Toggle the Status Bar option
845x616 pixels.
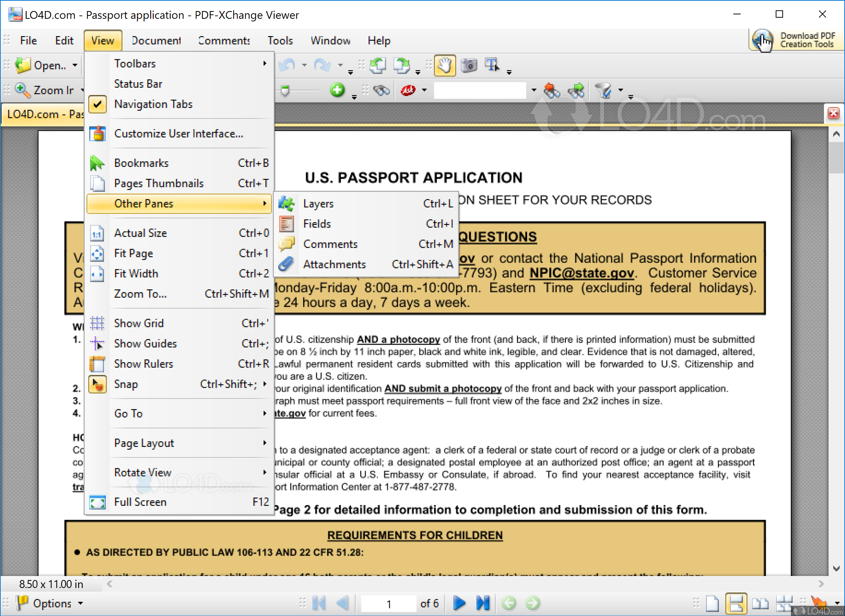pos(178,84)
